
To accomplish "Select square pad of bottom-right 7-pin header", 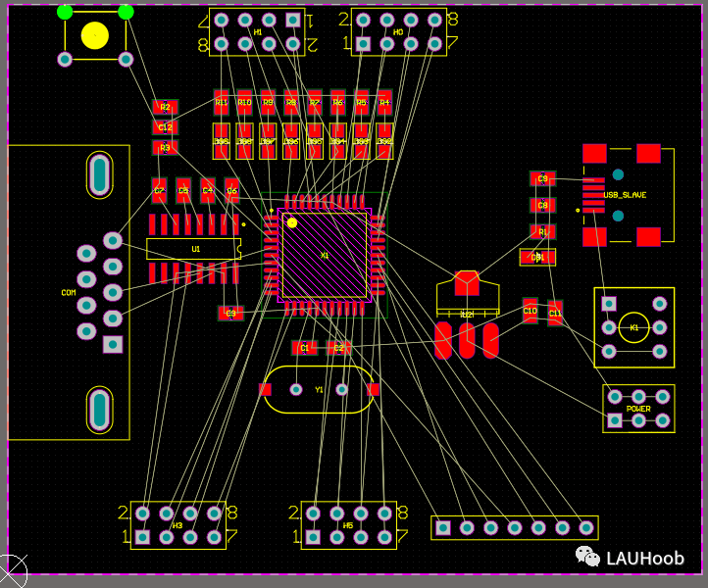I will (x=443, y=527).
